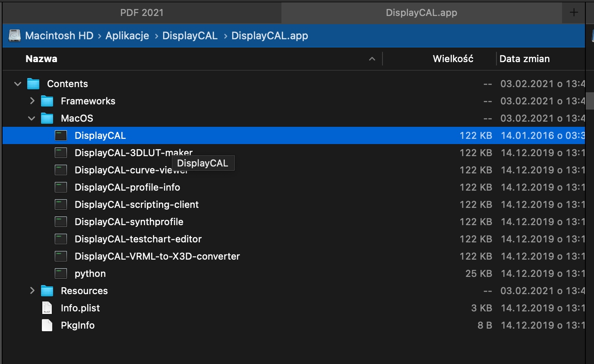Viewport: 594px width, 364px height.
Task: Select DisplayCAL-3DLUT-maker file name
Action: [x=134, y=153]
